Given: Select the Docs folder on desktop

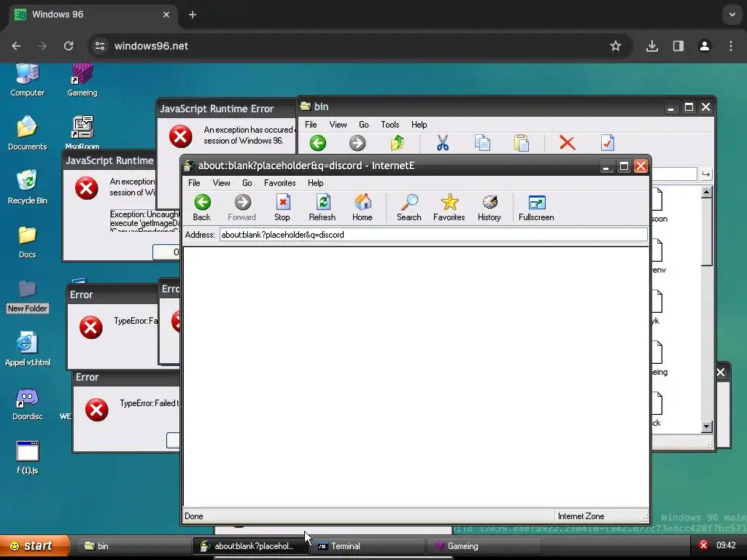Looking at the screenshot, I should tap(28, 242).
